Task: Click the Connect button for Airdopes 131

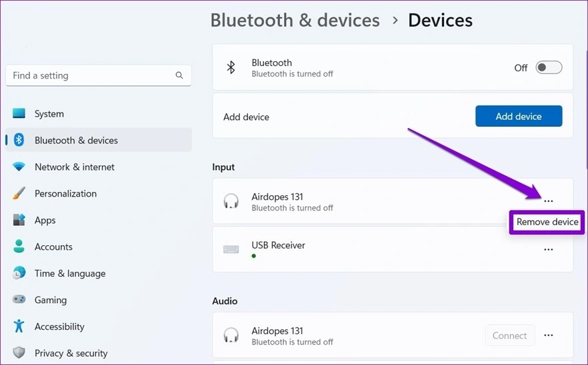Action: 509,336
